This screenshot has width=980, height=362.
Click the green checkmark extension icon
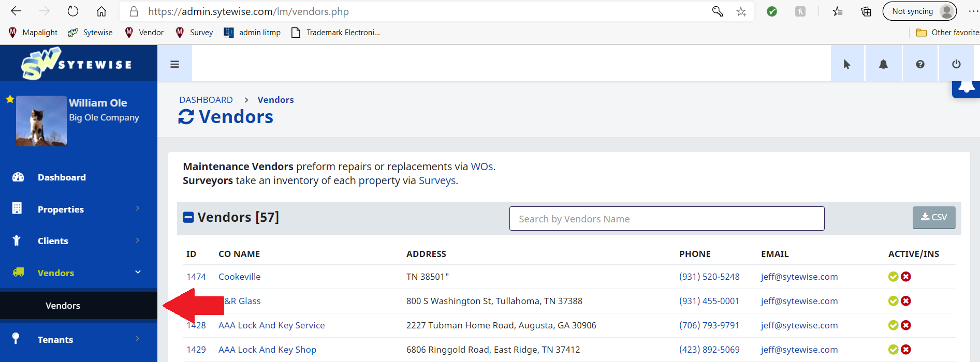tap(771, 11)
